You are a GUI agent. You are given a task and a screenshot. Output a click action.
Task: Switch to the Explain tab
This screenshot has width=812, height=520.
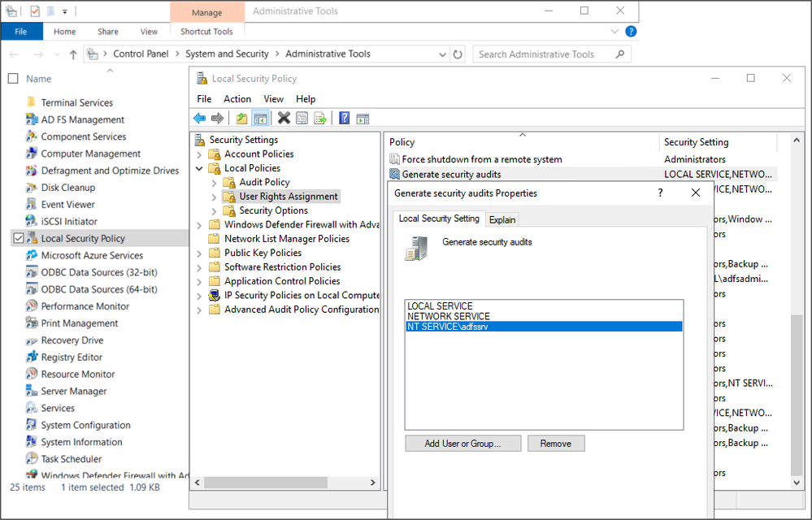coord(502,220)
